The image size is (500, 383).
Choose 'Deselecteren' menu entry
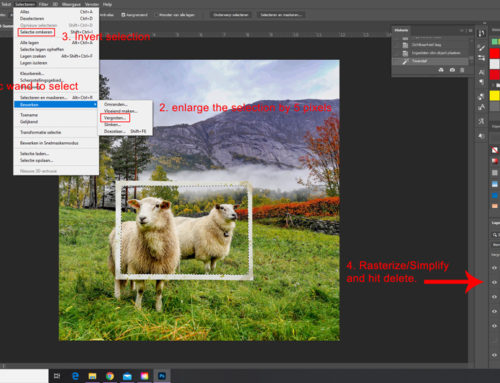coord(56,18)
